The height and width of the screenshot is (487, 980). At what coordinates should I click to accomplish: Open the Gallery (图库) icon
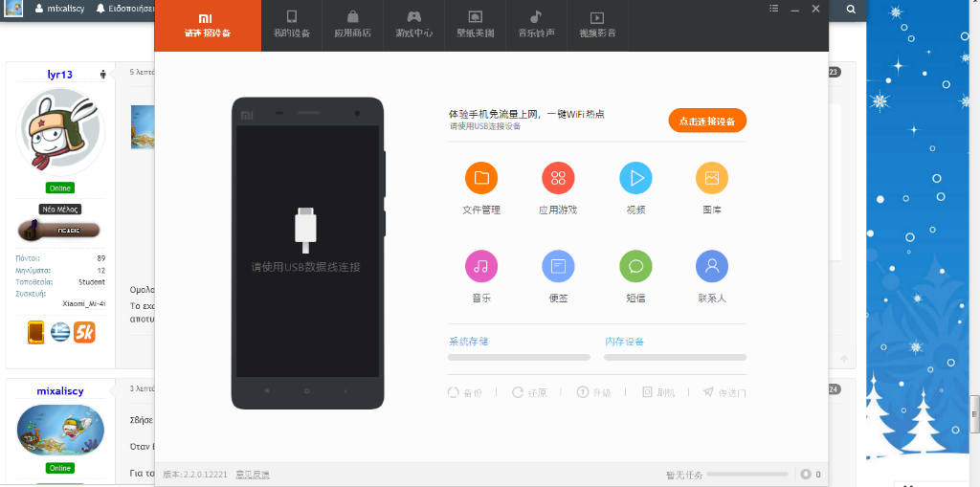[x=711, y=178]
